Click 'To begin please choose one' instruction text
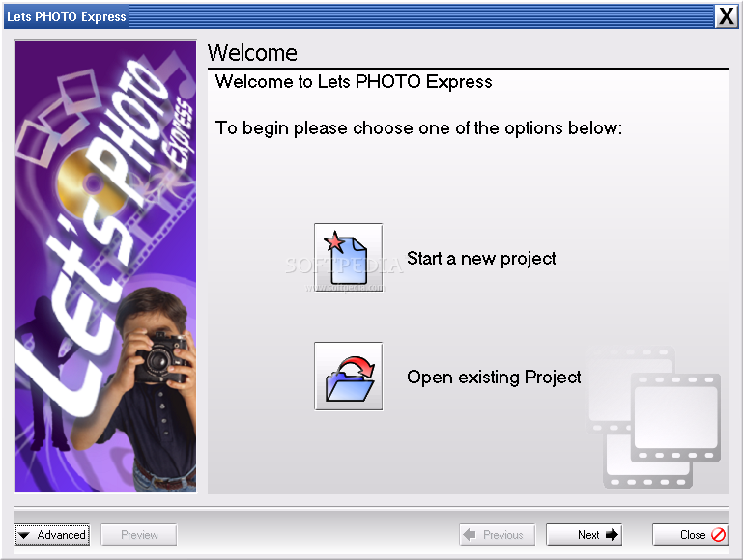The width and height of the screenshot is (743, 560). (x=418, y=128)
